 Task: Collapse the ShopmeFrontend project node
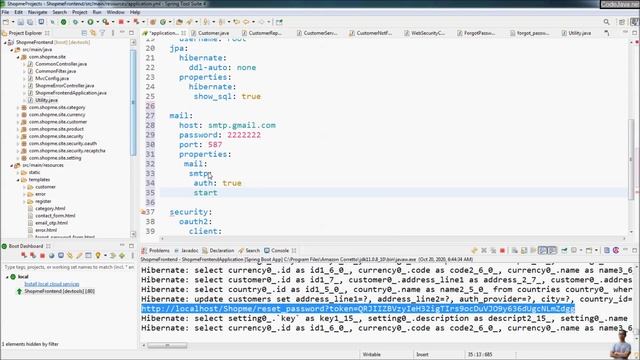point(5,42)
